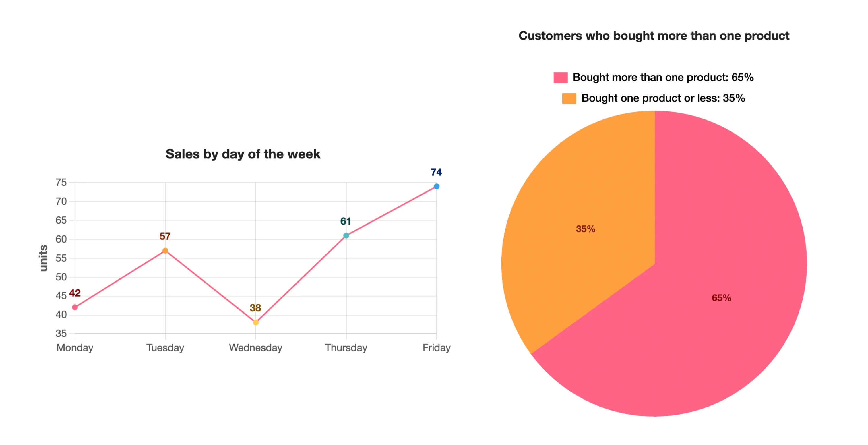Click the 65% label in pink slice

pyautogui.click(x=721, y=298)
